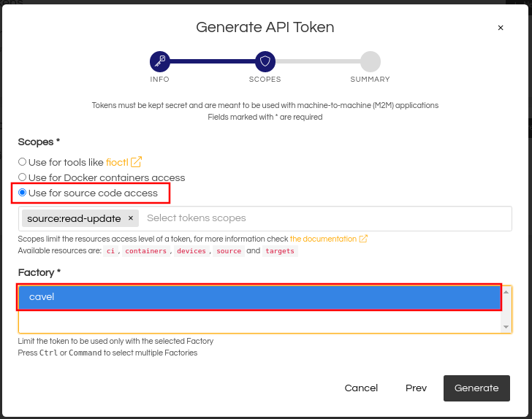Screen dimensions: 532x419
Task: Click the INFO step key icon
Action: (x=160, y=62)
